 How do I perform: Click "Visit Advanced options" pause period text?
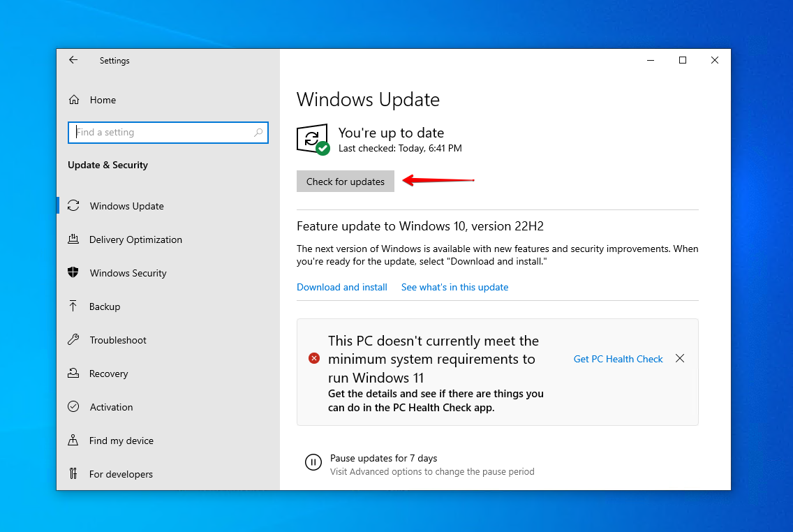pyautogui.click(x=432, y=471)
